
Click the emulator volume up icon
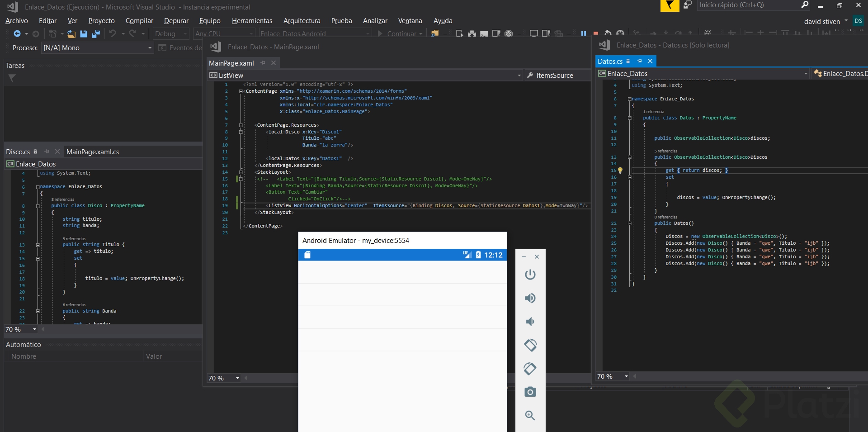(530, 298)
